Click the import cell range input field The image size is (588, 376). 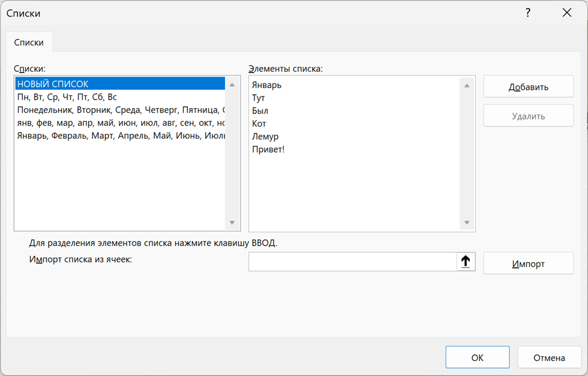pyautogui.click(x=352, y=262)
